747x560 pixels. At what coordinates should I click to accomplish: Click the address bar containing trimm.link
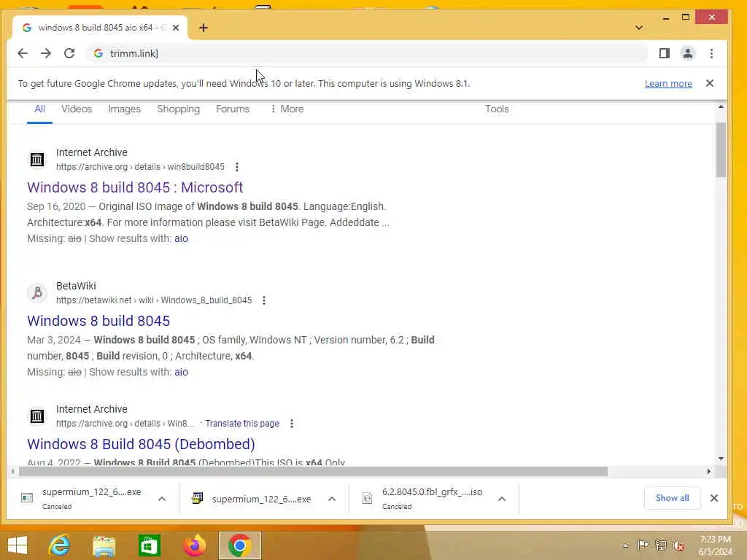pos(367,53)
